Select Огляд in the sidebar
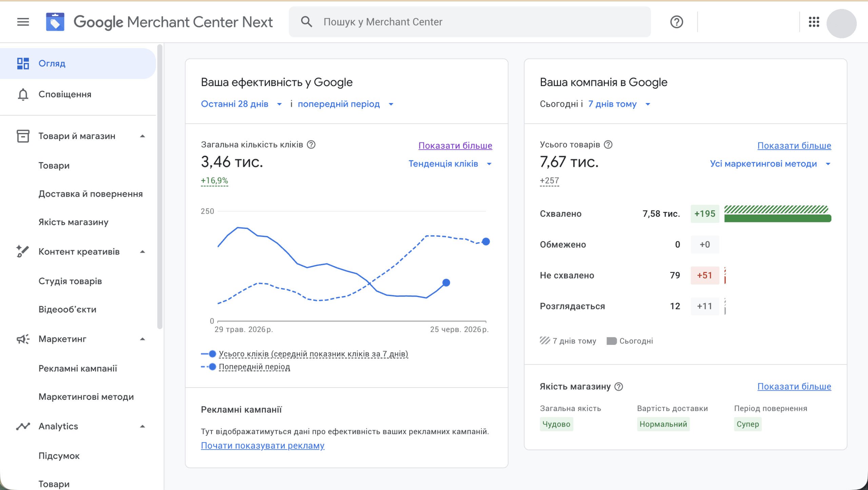The height and width of the screenshot is (490, 868). 78,63
